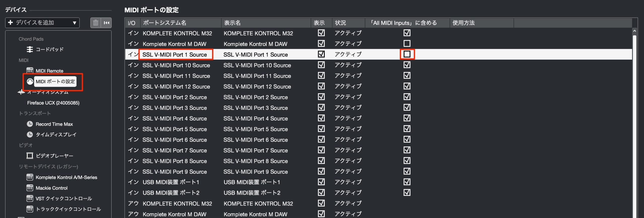Toggle All MIDI Inputs for USB MIDI装置 ポート1
This screenshot has height=218, width=644.
[407, 182]
